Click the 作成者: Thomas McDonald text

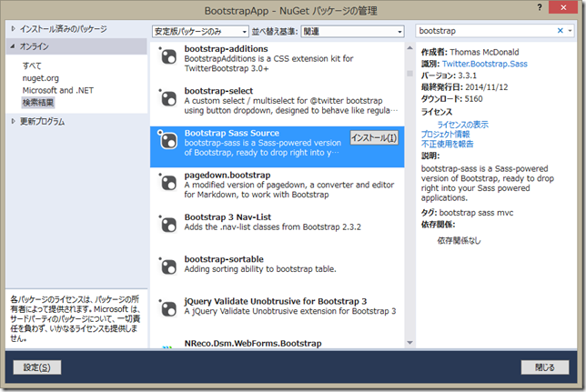click(470, 52)
